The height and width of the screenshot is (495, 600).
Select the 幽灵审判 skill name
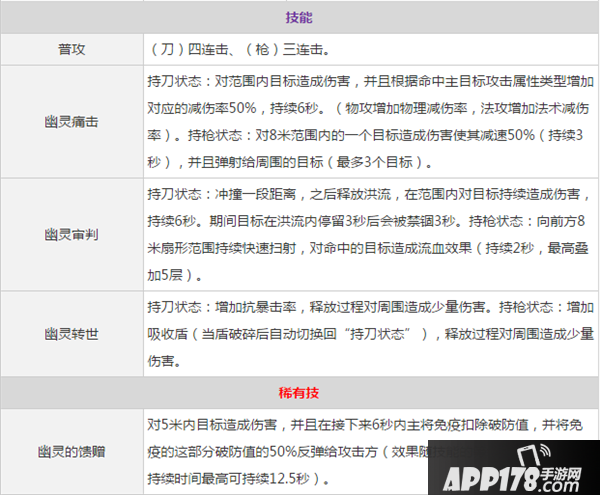(71, 233)
